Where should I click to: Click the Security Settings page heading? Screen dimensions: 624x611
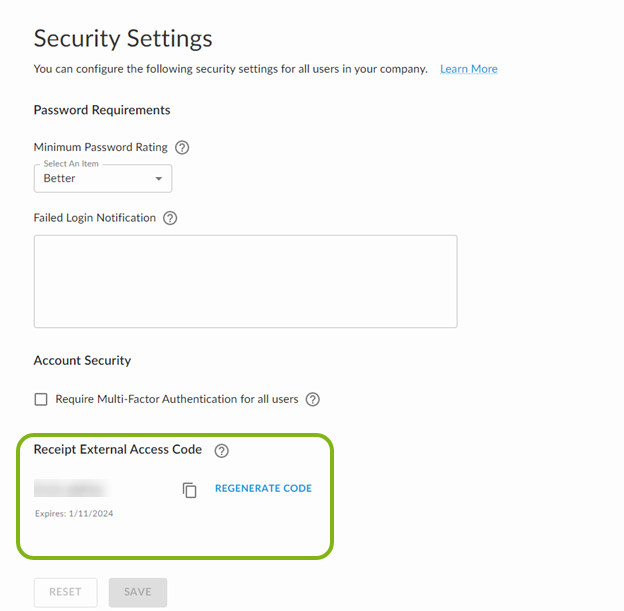pos(123,39)
